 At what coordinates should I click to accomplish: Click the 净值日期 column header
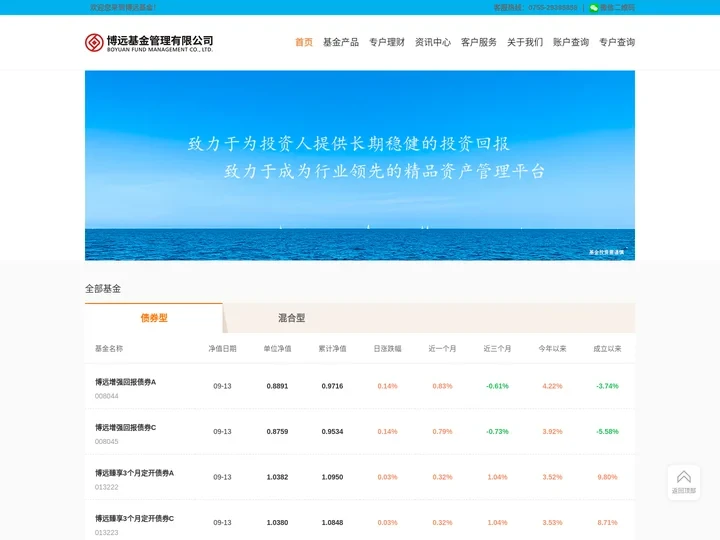click(222, 349)
